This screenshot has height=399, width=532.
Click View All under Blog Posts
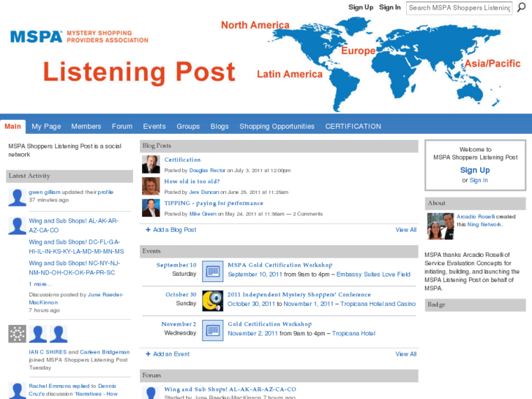[x=406, y=230]
